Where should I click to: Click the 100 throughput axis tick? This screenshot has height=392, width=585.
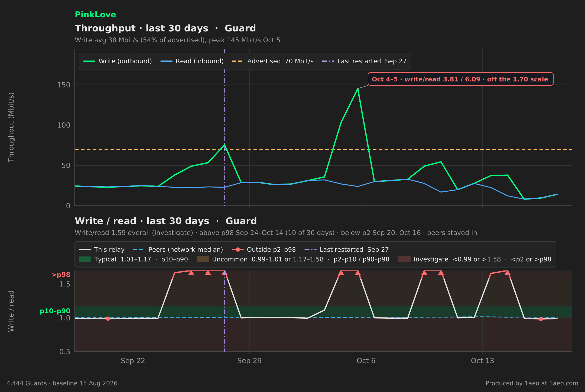64,125
